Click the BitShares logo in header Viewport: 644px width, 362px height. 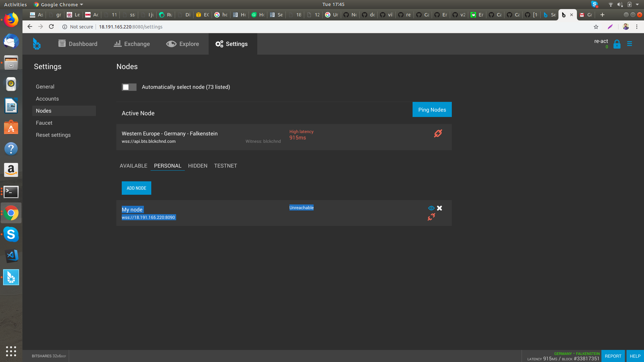click(x=37, y=44)
